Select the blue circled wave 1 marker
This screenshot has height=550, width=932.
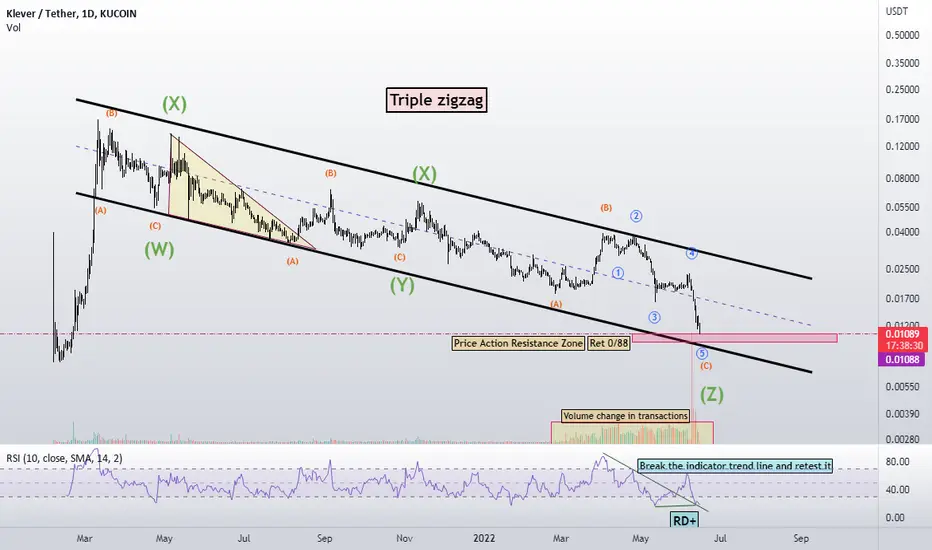(618, 273)
